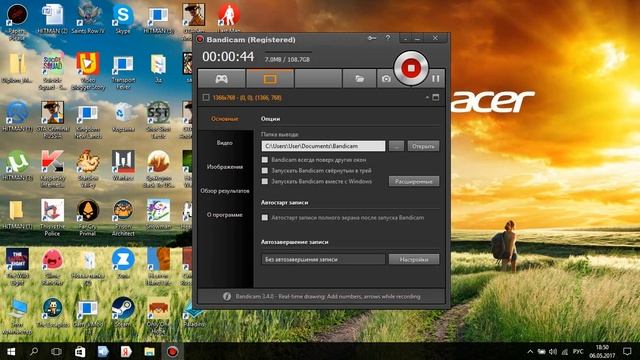The height and width of the screenshot is (360, 640).
Task: Enable start Bandicam minimized to tray checkbox
Action: [x=265, y=171]
